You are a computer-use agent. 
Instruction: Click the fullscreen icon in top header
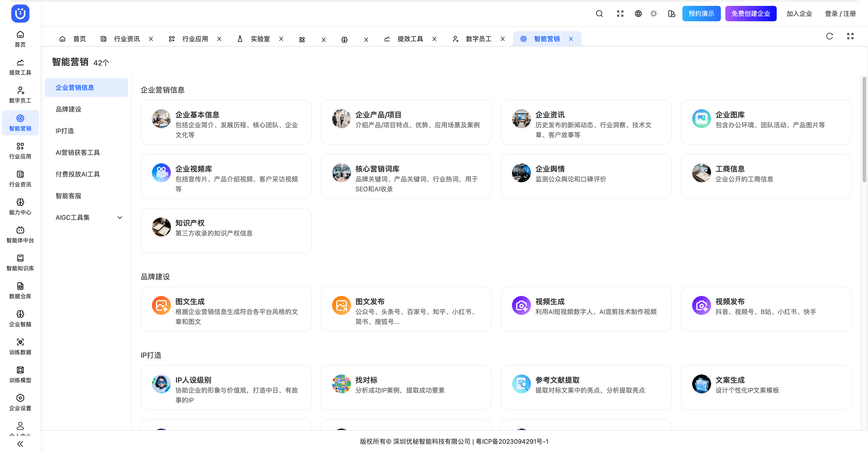click(x=620, y=14)
